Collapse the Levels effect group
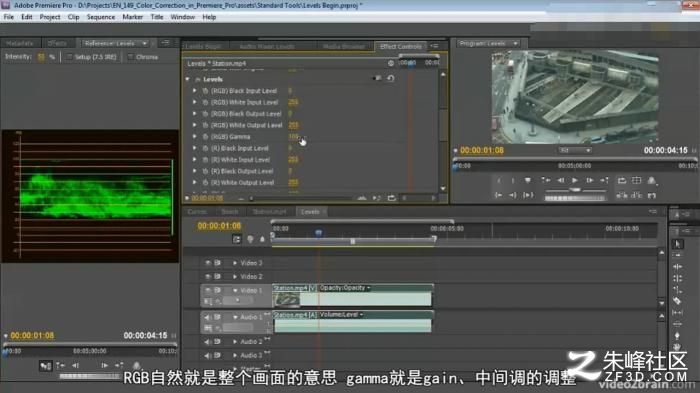The image size is (700, 393). (188, 79)
